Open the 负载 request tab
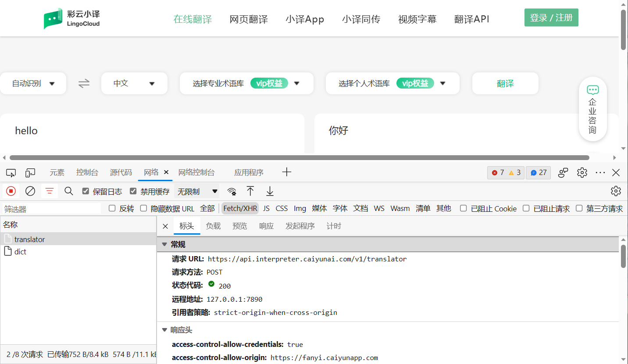The height and width of the screenshot is (364, 628). click(x=214, y=226)
